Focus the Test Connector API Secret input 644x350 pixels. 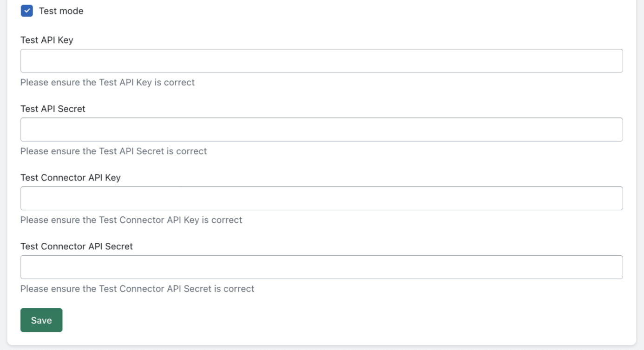point(321,267)
